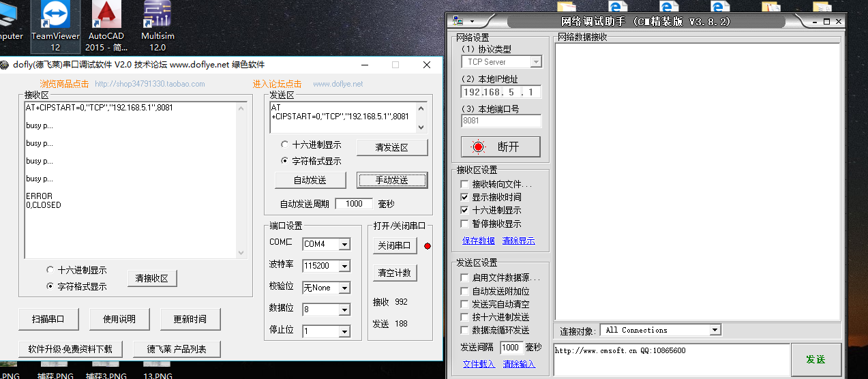Open the 捕获3.PNG desktop file

106,375
